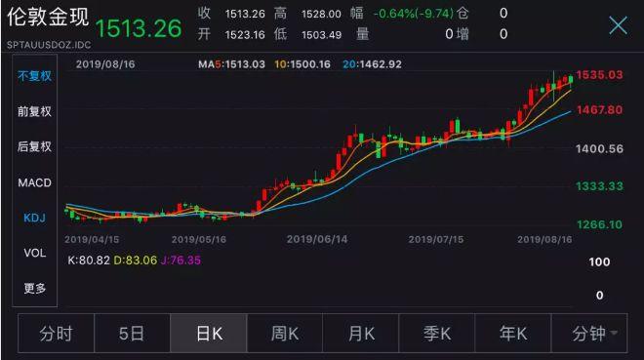Viewport: 644px width, 360px height.
Task: Switch to 周K tab
Action: point(285,334)
